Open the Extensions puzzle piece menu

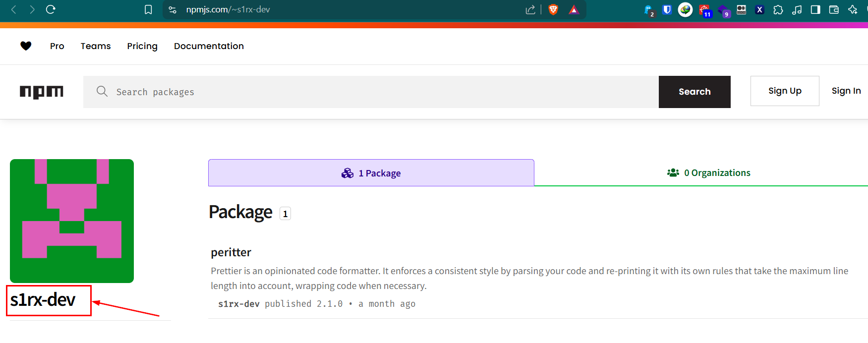click(x=778, y=9)
